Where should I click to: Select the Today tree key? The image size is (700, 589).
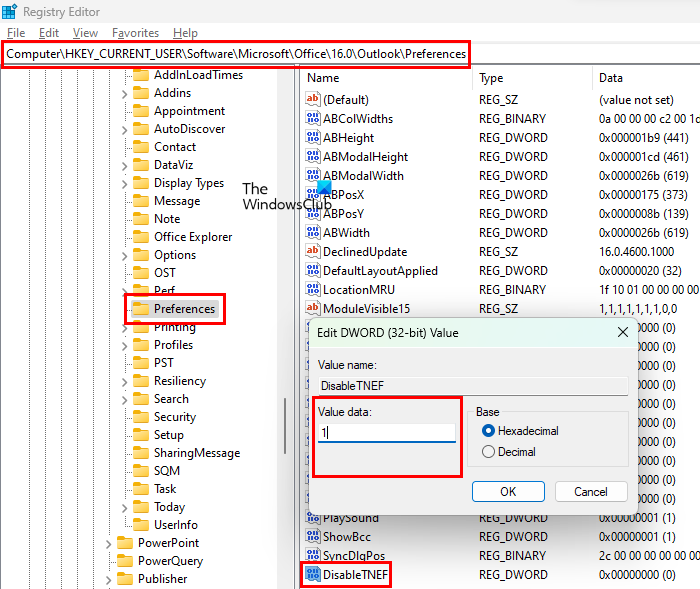[169, 507]
